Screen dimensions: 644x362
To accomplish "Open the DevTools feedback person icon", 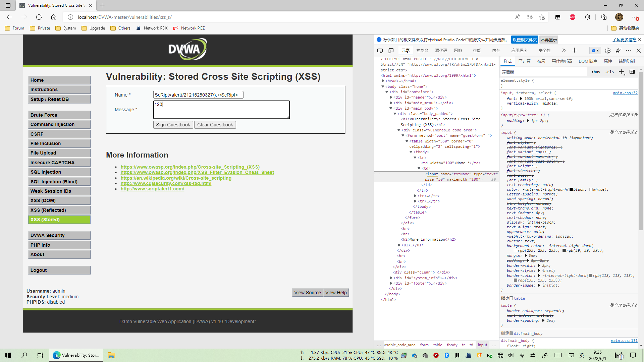I will [619, 51].
